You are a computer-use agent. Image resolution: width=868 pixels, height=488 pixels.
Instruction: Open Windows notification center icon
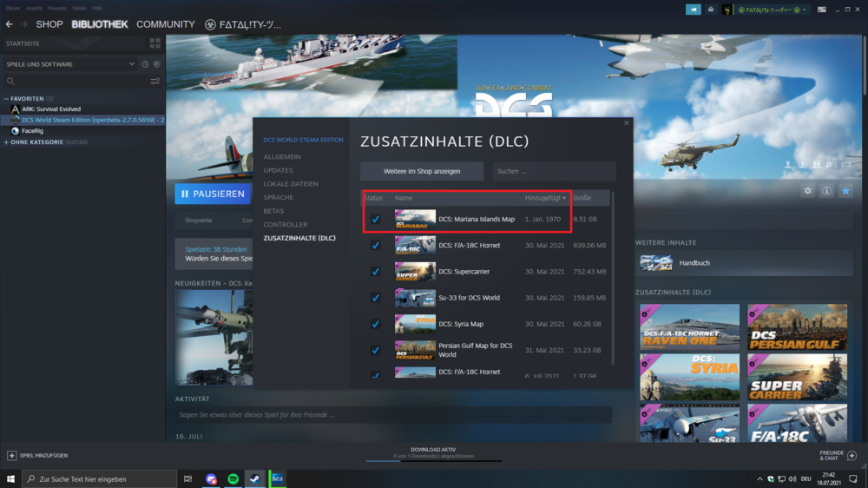[853, 478]
